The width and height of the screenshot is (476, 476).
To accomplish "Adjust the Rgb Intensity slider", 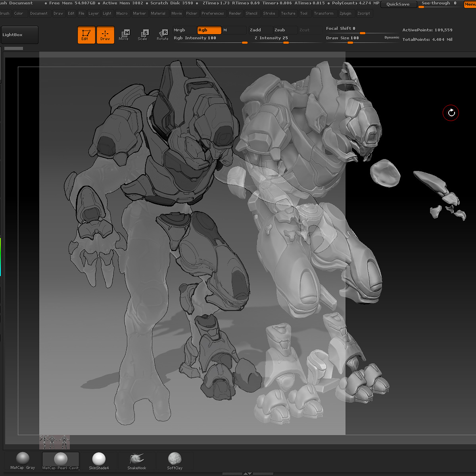I will tap(210, 39).
